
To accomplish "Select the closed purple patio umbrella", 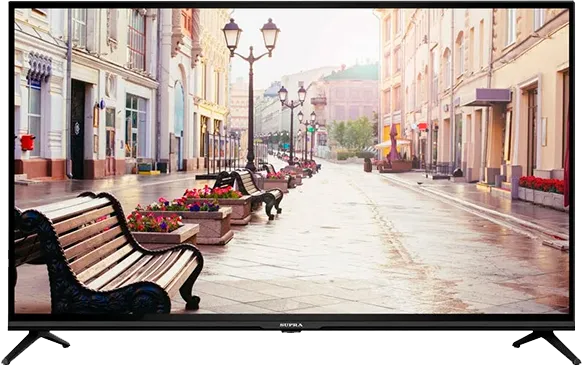I will (393, 143).
